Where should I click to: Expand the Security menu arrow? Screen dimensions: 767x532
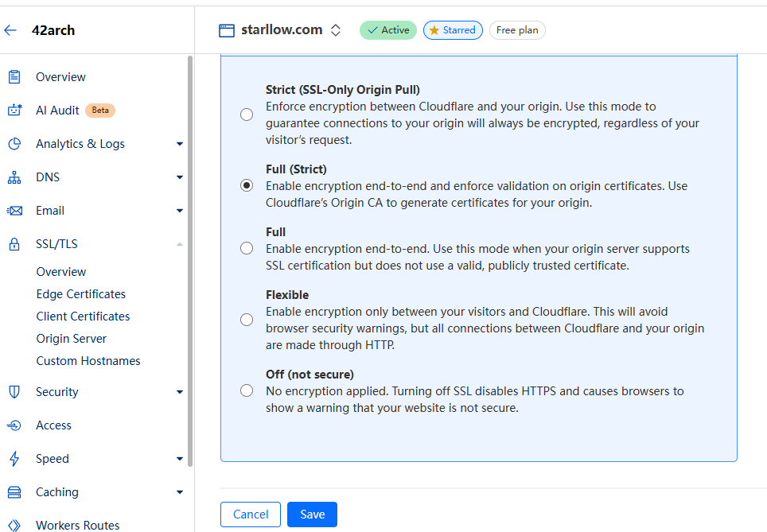coord(180,392)
